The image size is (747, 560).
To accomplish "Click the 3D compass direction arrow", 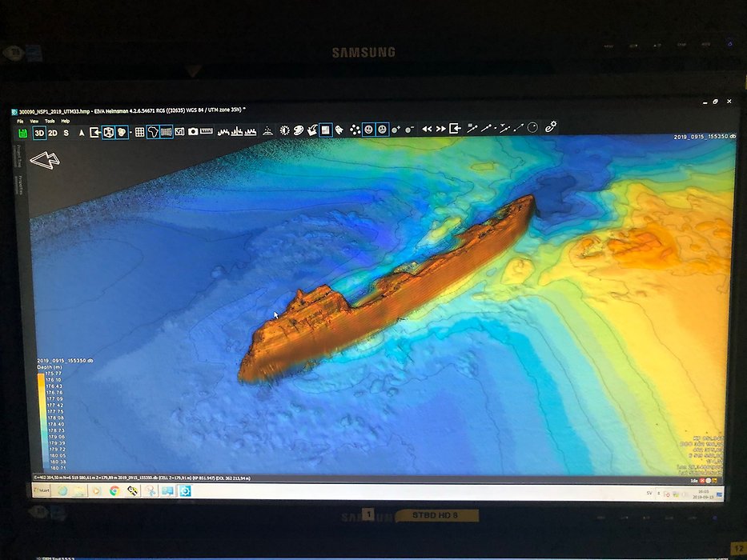I will (46, 160).
